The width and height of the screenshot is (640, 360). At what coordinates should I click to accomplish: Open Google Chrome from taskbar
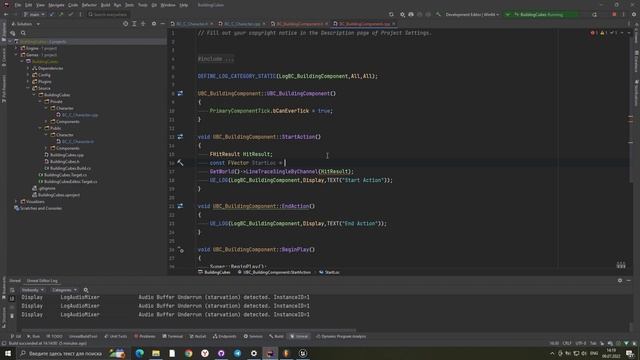pyautogui.click(x=188, y=353)
